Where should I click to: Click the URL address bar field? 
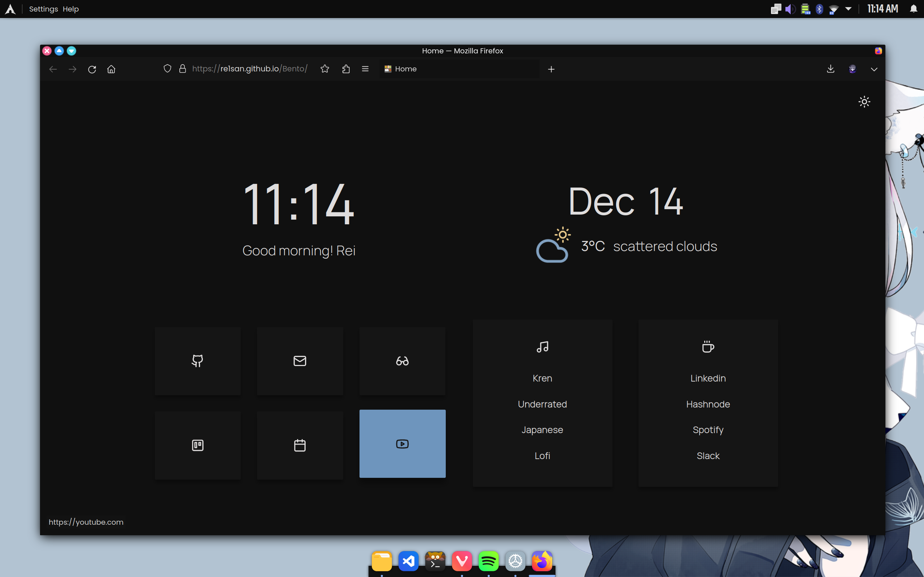(x=250, y=69)
